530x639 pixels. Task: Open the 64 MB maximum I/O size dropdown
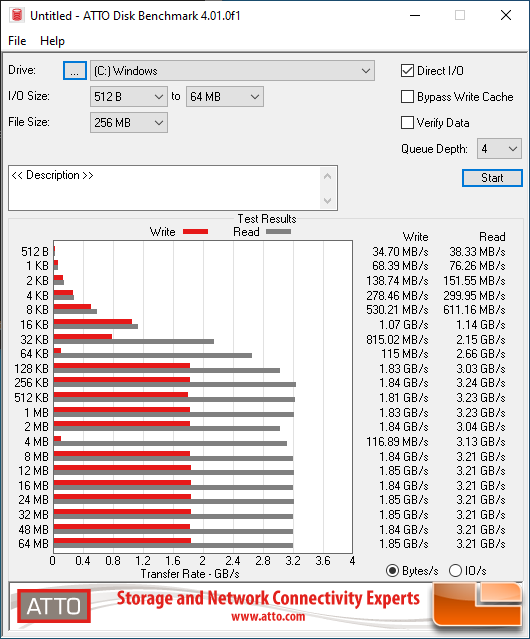(x=225, y=97)
